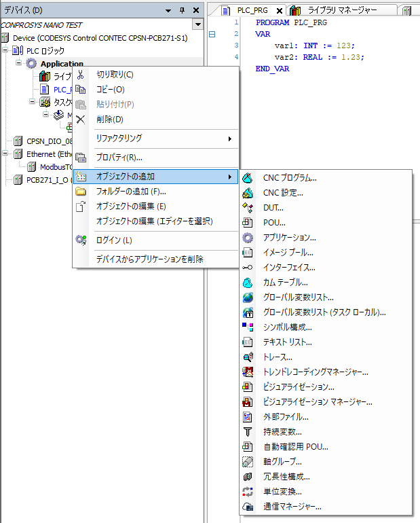Click the 単位変換 icon

(x=248, y=492)
